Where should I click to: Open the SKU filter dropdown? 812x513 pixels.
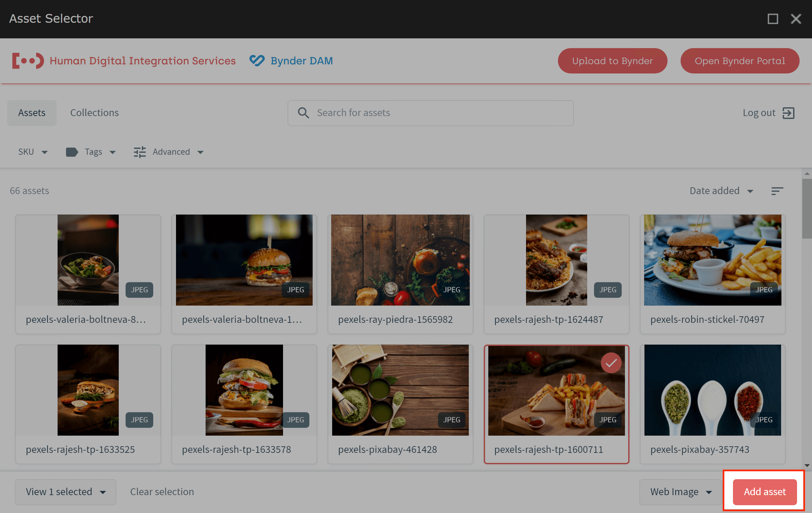(x=33, y=152)
